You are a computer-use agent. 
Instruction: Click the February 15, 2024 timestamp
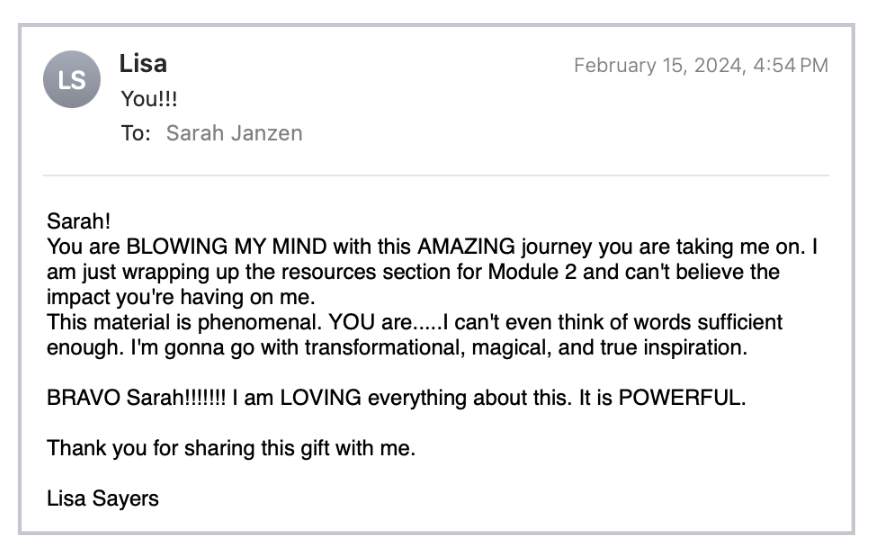(x=700, y=66)
